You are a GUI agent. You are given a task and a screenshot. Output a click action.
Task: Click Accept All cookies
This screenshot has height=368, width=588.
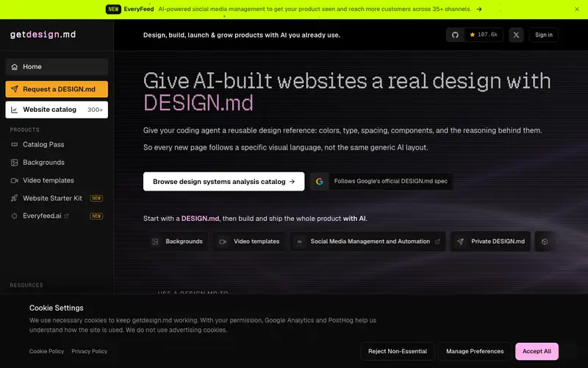tap(537, 352)
